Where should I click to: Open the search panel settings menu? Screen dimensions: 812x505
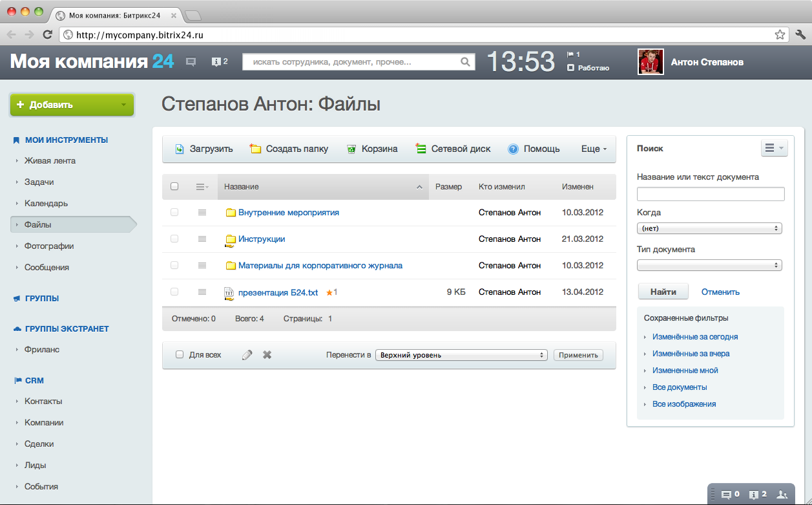(x=775, y=148)
